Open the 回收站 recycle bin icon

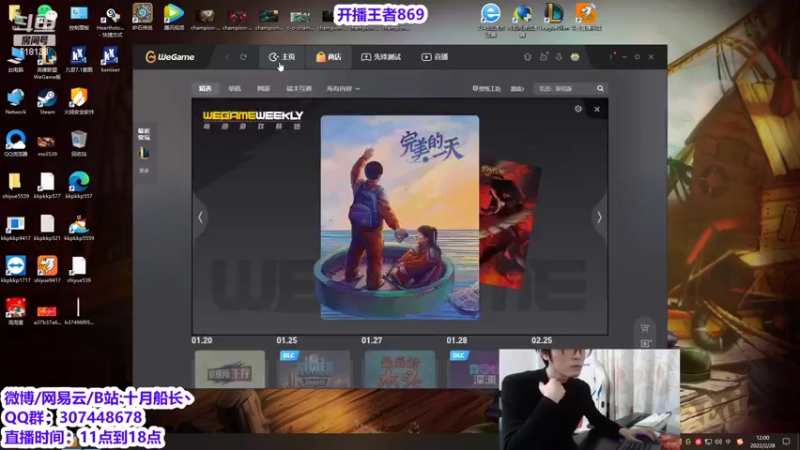pyautogui.click(x=79, y=143)
